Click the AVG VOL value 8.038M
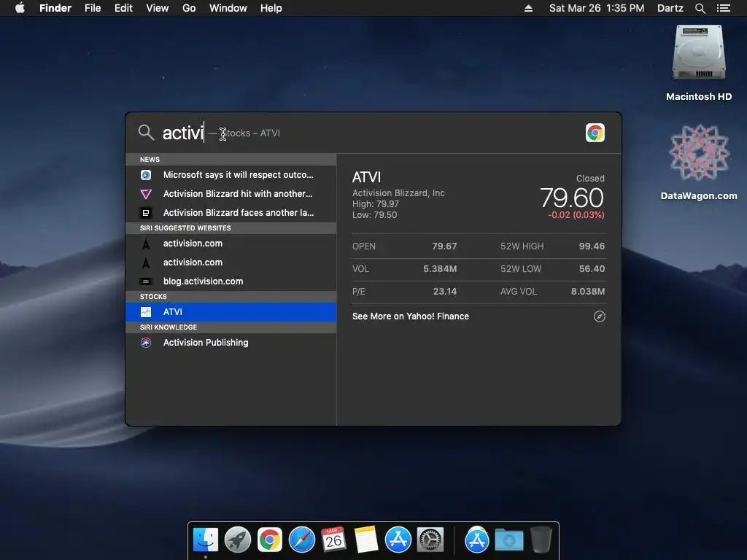The image size is (747, 560). coord(588,291)
